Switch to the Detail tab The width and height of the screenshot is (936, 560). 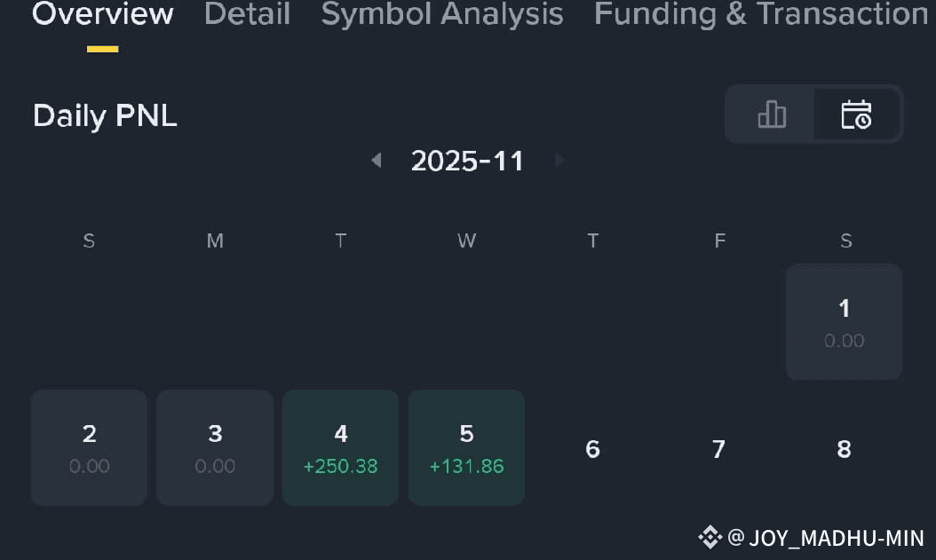click(247, 13)
